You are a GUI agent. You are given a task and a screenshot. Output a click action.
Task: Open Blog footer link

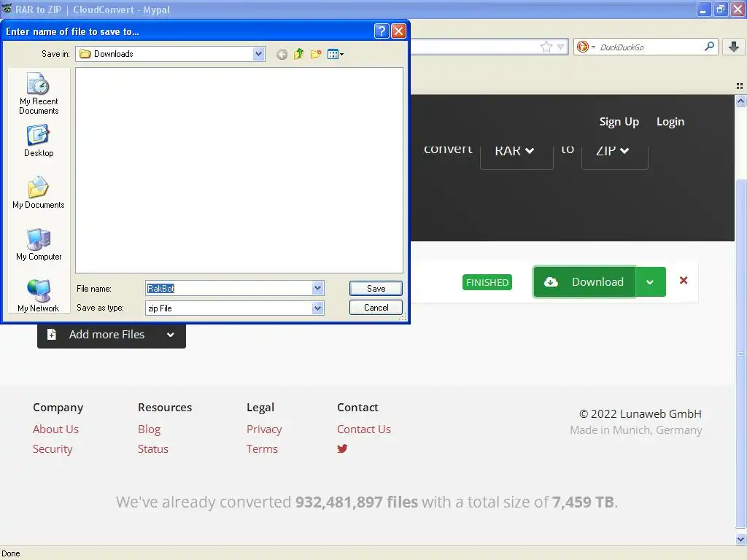click(149, 429)
